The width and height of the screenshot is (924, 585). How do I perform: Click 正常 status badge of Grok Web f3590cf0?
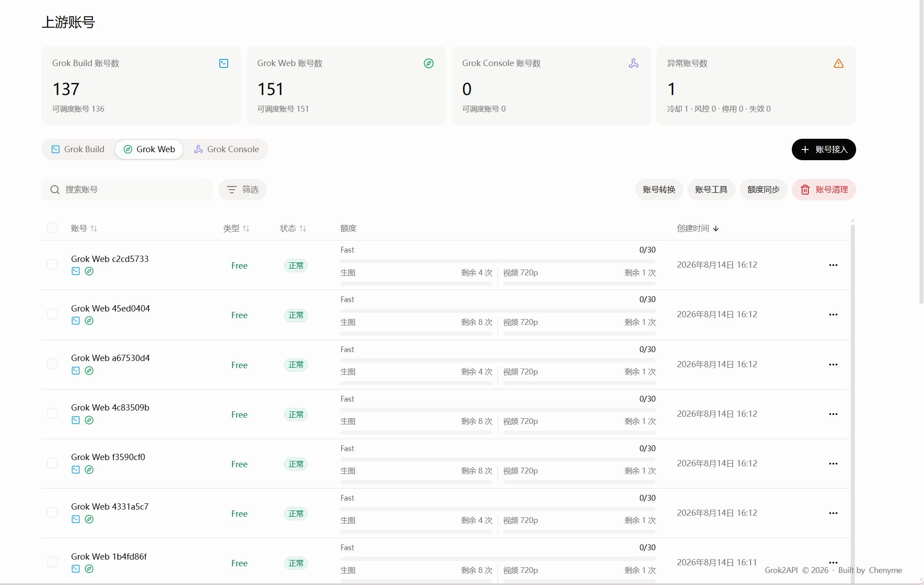click(x=296, y=464)
